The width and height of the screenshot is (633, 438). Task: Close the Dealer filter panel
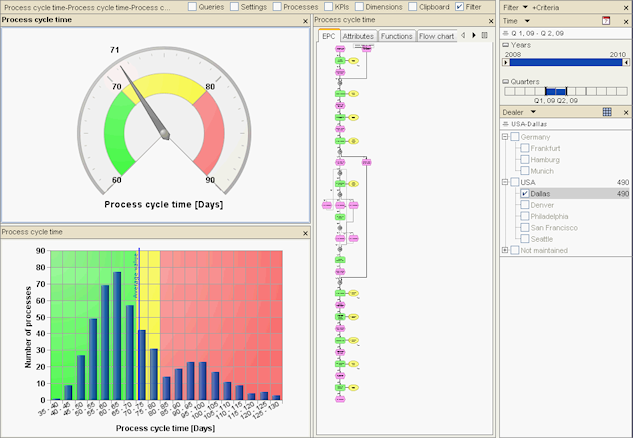626,112
